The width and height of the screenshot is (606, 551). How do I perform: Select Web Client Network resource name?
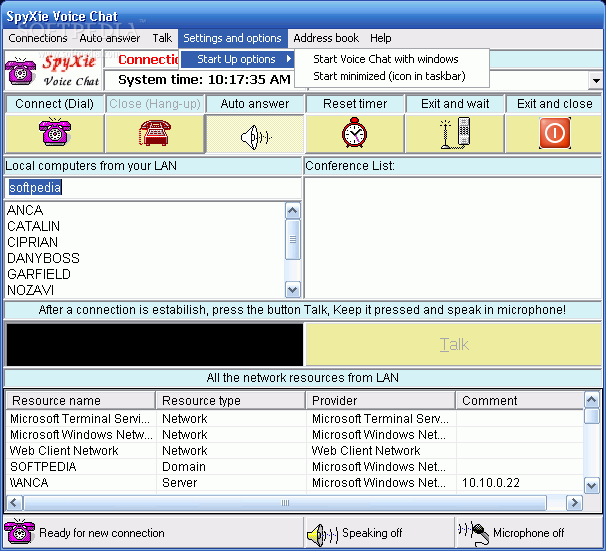64,451
